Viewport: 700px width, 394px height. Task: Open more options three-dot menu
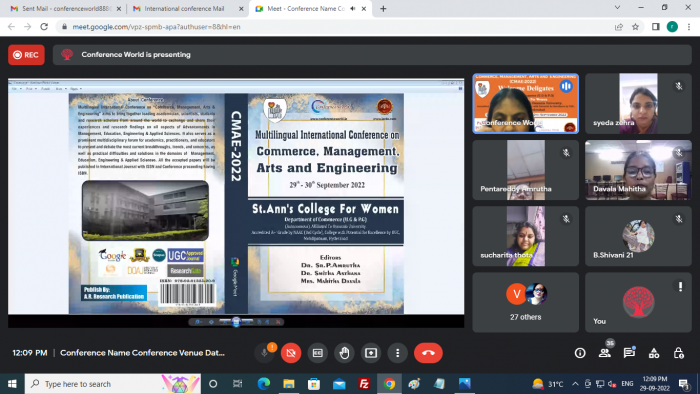(x=397, y=353)
